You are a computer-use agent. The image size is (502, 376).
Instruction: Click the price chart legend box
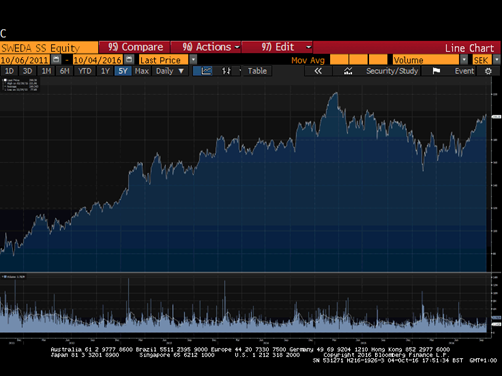21,85
